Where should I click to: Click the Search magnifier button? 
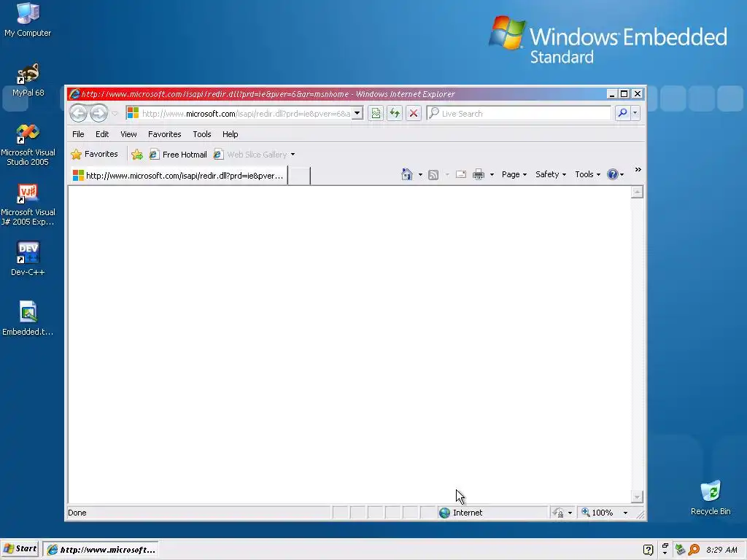pos(622,113)
